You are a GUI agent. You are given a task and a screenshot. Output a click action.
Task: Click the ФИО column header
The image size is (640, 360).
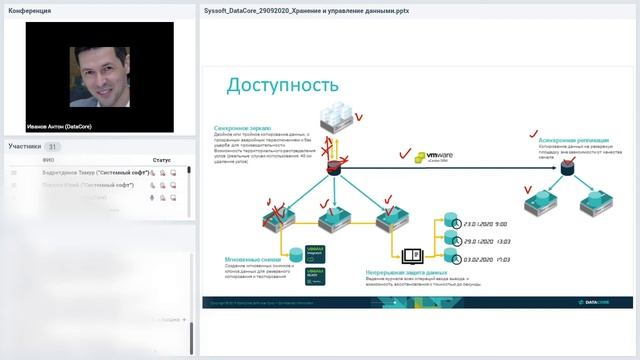(x=48, y=160)
